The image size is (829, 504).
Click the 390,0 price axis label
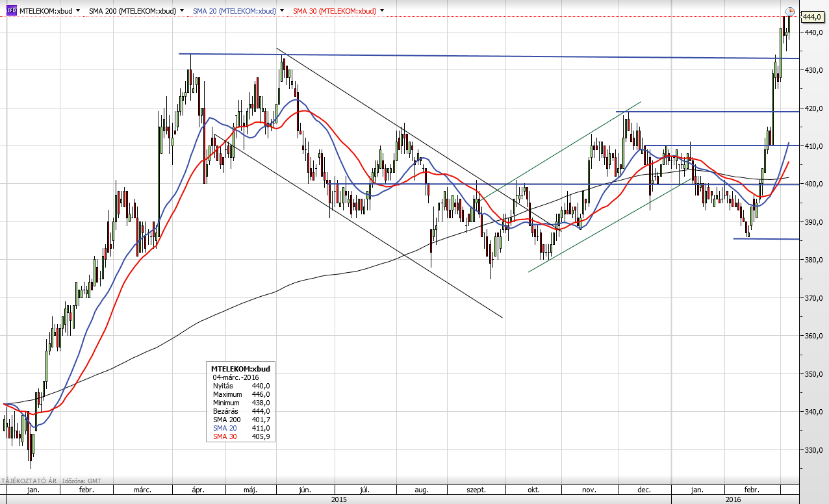click(x=814, y=222)
